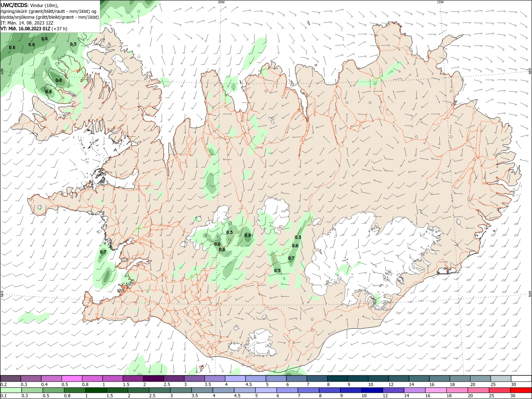Click the 0.7 value off the west coast
Viewport: 532px width, 399px height.
[103, 252]
